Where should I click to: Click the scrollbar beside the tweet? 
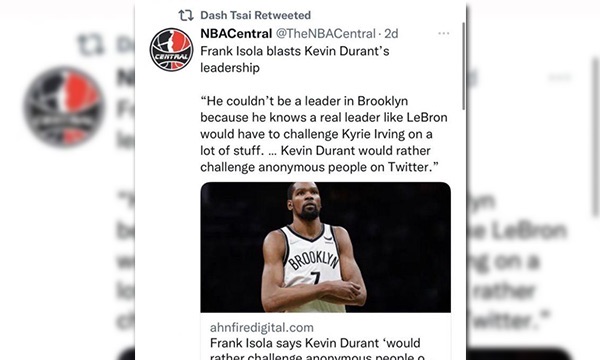point(464,66)
